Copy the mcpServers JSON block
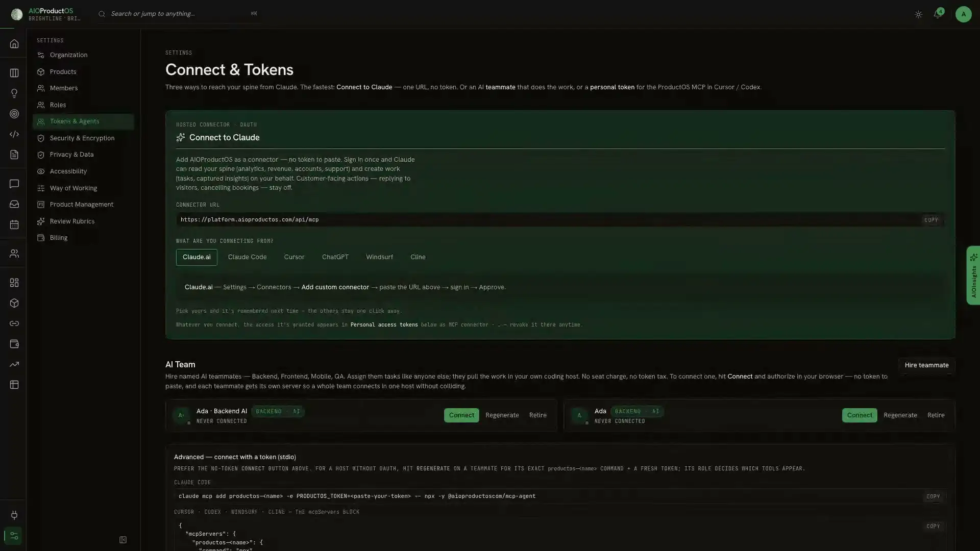Screen dimensions: 980x551 click(x=933, y=526)
